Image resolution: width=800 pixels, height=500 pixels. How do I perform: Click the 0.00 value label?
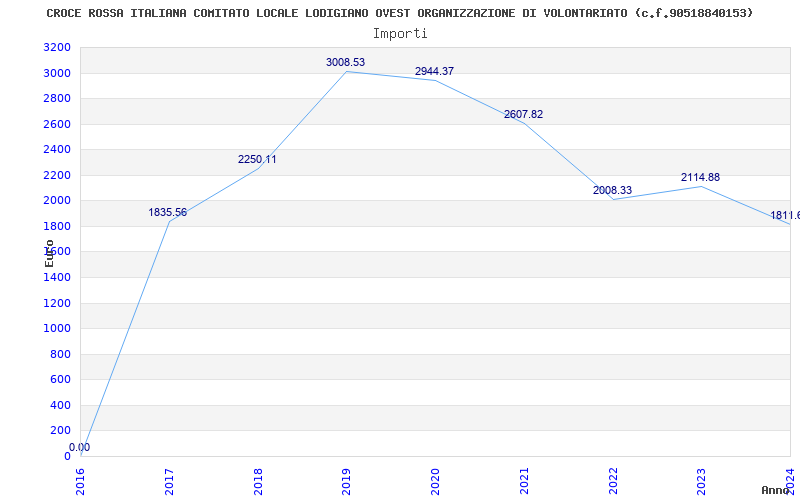coord(80,447)
